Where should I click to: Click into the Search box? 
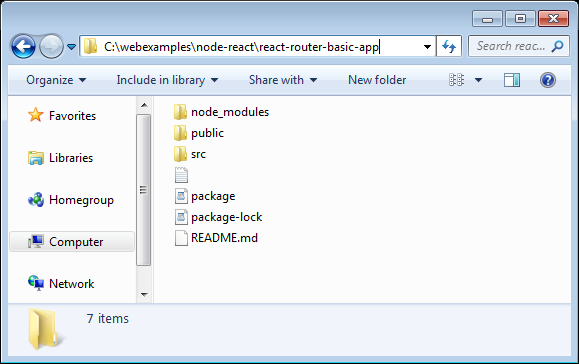(x=512, y=46)
